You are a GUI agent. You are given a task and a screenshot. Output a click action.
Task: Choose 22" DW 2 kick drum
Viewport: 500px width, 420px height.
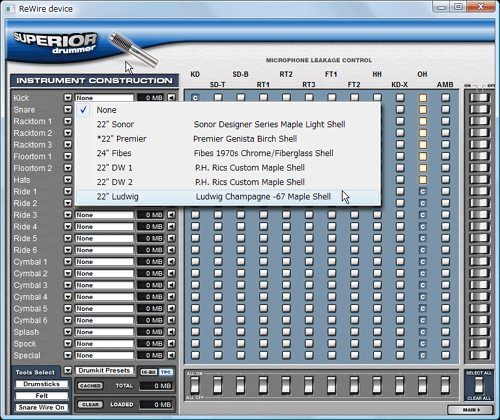tap(228, 182)
